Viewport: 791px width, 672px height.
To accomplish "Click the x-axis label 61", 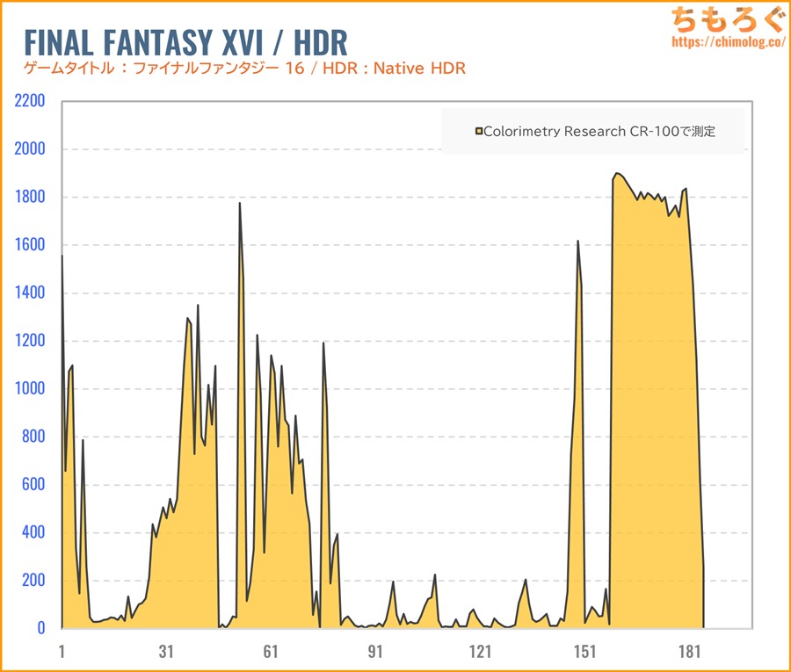I will click(x=271, y=651).
